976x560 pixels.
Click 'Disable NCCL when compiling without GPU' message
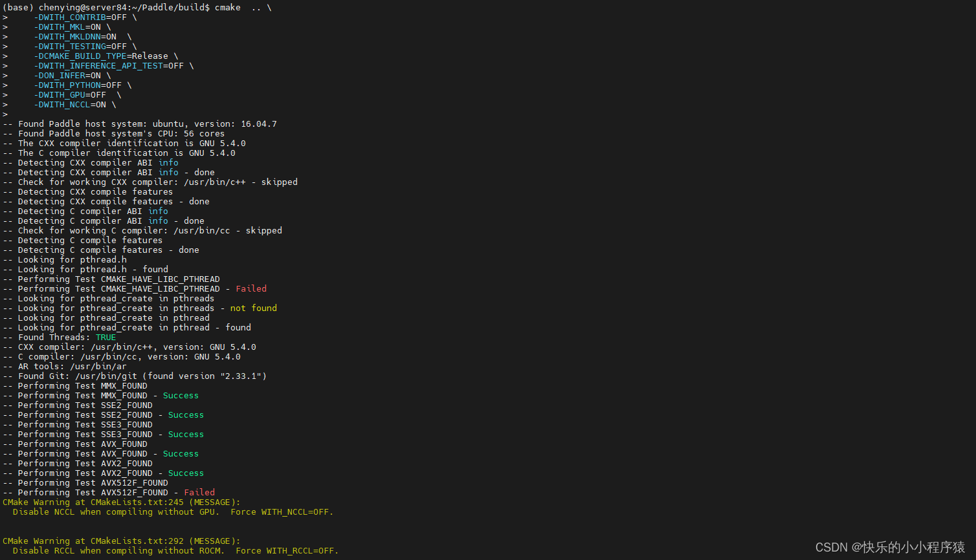point(173,512)
